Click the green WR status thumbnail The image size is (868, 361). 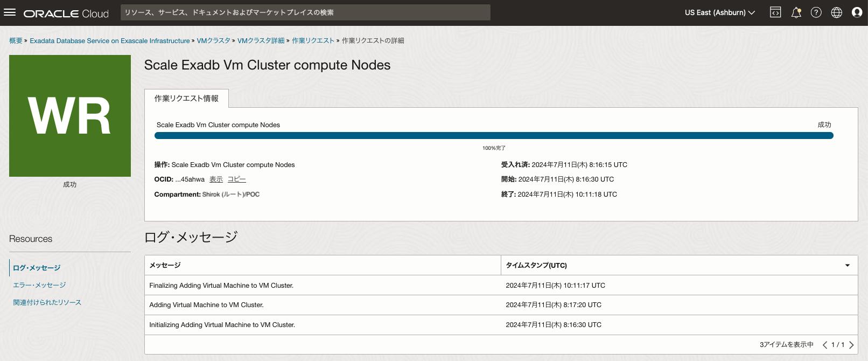tap(70, 116)
